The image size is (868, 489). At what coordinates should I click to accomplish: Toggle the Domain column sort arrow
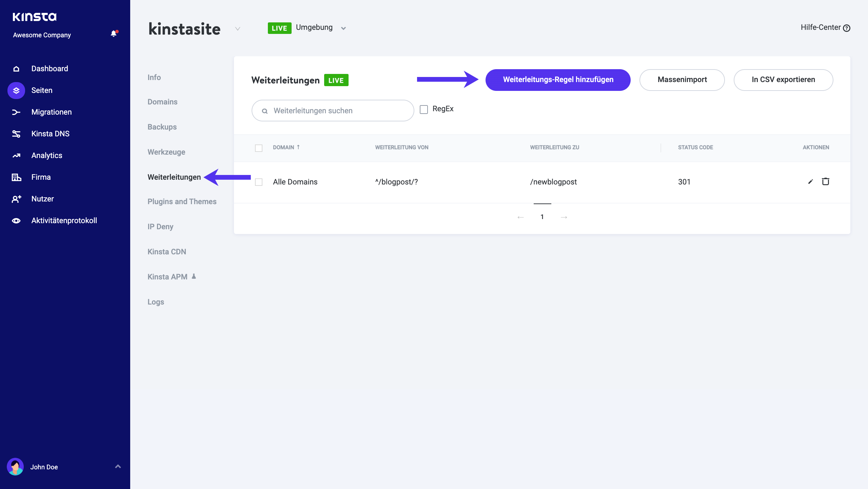[299, 147]
